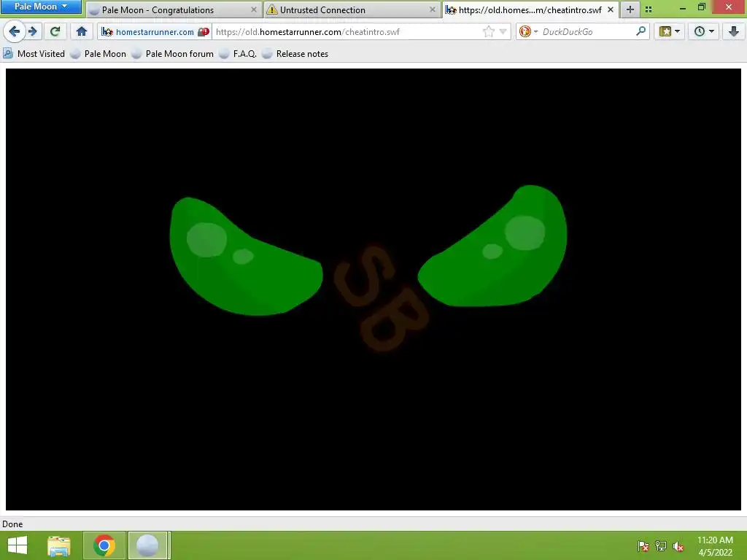The image size is (747, 560).
Task: Click the homestarrunner.com site identity label
Action: (155, 32)
